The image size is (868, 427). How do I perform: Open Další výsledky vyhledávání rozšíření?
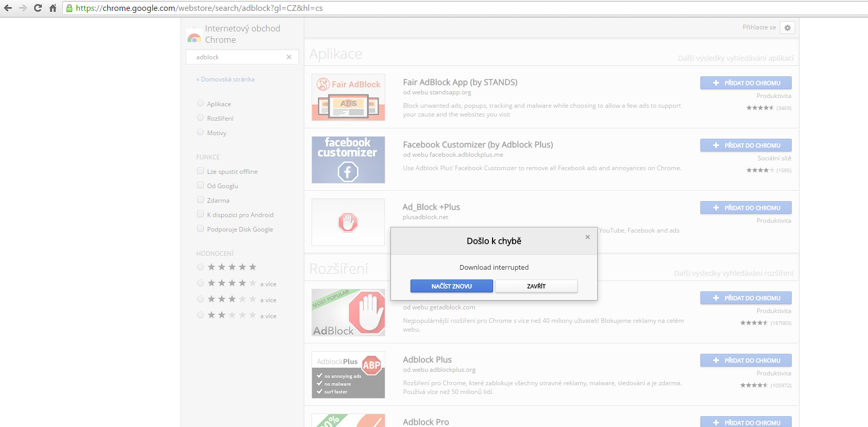[733, 273]
